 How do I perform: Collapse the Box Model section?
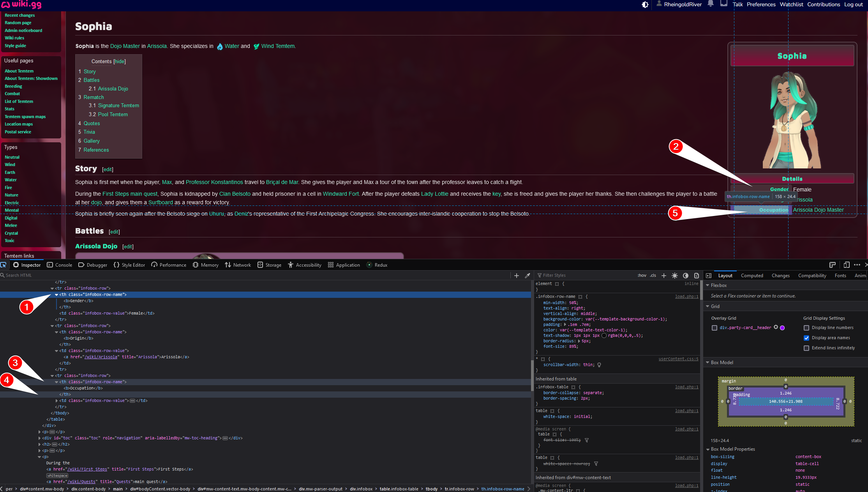tap(707, 363)
